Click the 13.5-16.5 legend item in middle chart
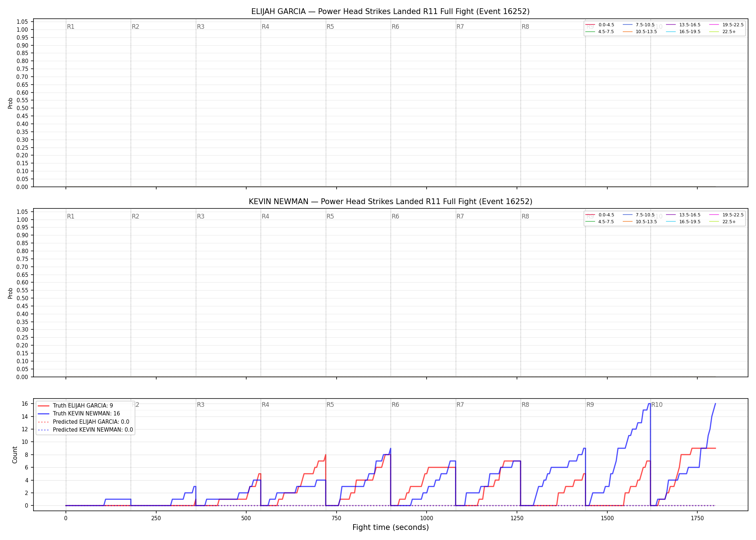This screenshot has height=540, width=756. (683, 215)
